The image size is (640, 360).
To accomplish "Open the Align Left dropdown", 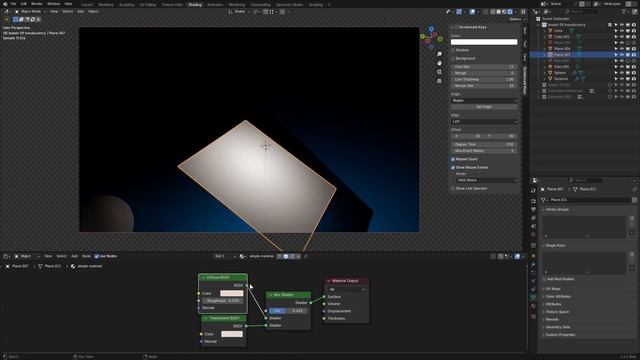I will coord(484,122).
